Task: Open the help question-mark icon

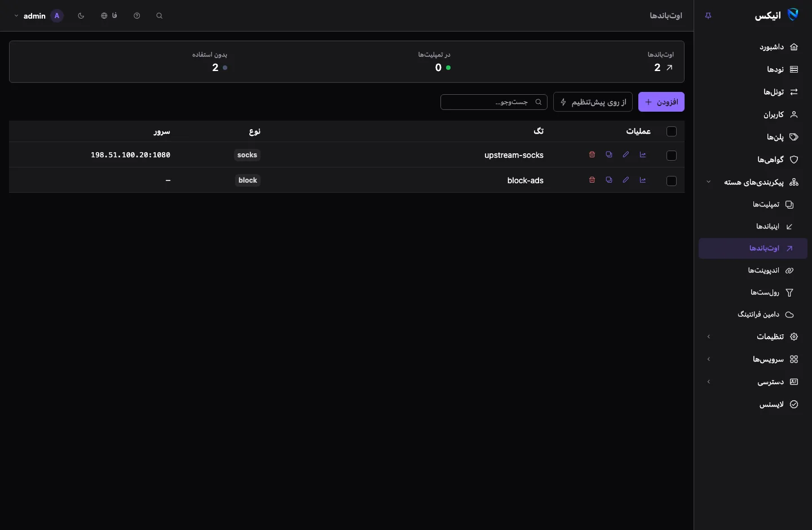Action: 137,16
